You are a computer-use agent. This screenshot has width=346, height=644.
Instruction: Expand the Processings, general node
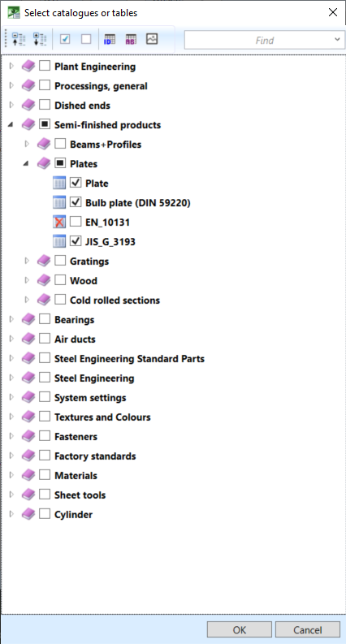tap(11, 85)
